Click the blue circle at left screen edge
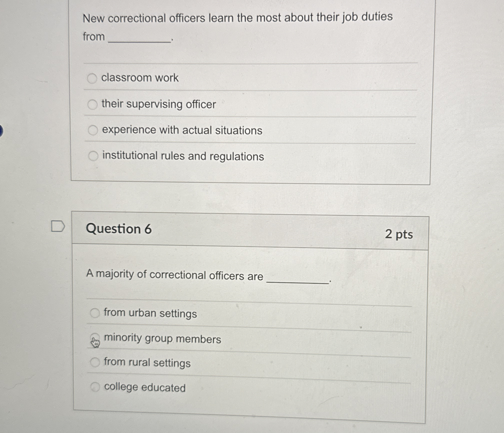The width and height of the screenshot is (504, 433). point(1,131)
